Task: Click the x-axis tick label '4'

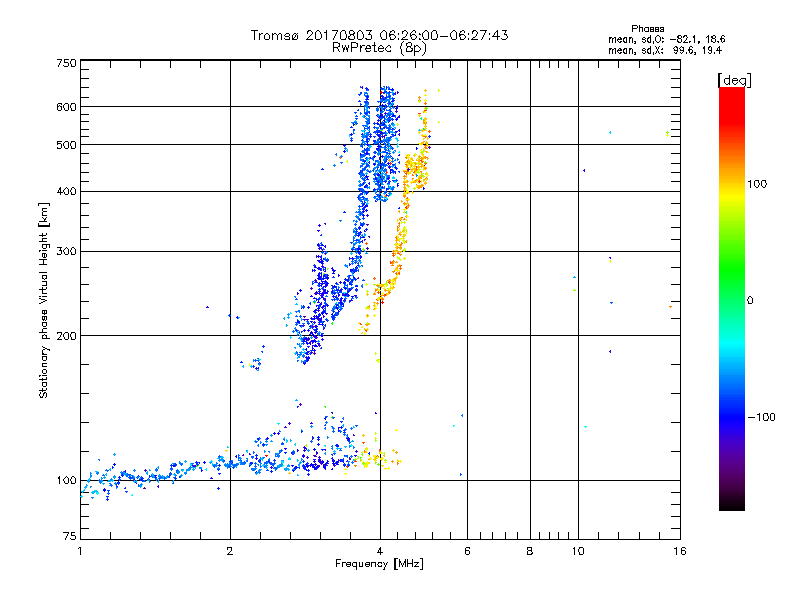Action: pyautogui.click(x=380, y=551)
